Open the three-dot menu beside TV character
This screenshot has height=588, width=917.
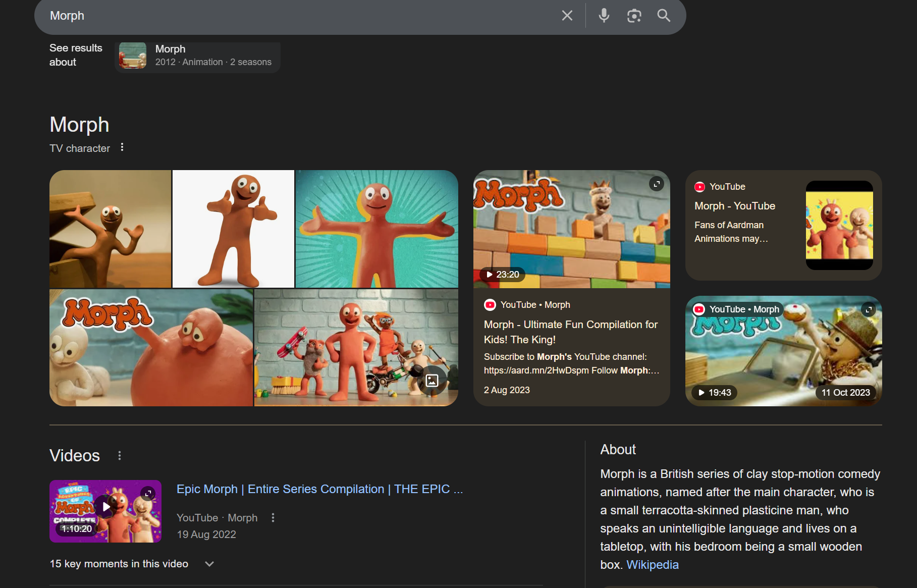click(122, 147)
